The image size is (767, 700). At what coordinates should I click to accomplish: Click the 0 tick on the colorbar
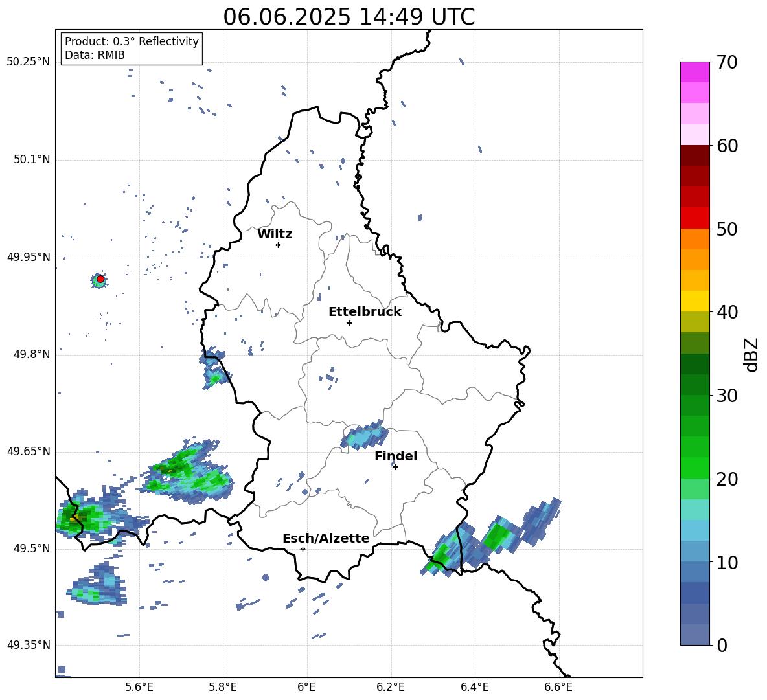click(722, 645)
